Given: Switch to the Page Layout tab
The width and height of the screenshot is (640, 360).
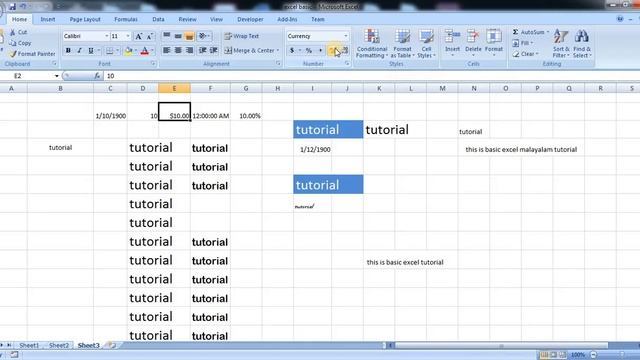Looking at the screenshot, I should [x=85, y=19].
